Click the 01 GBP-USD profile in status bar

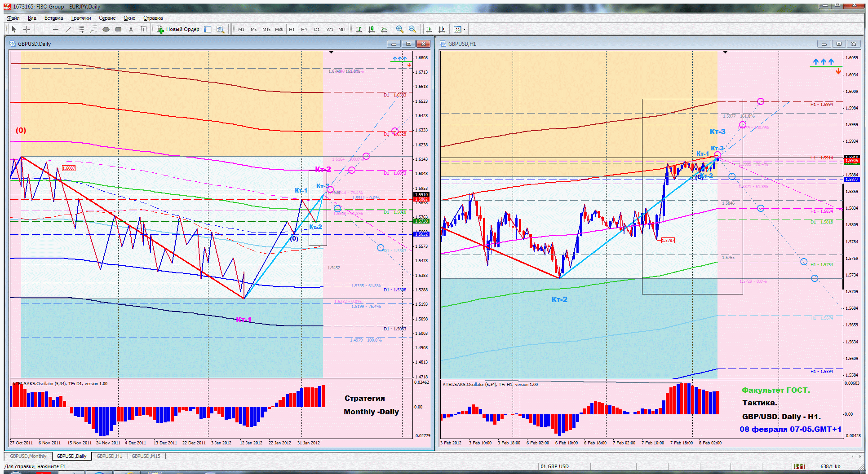(x=554, y=466)
